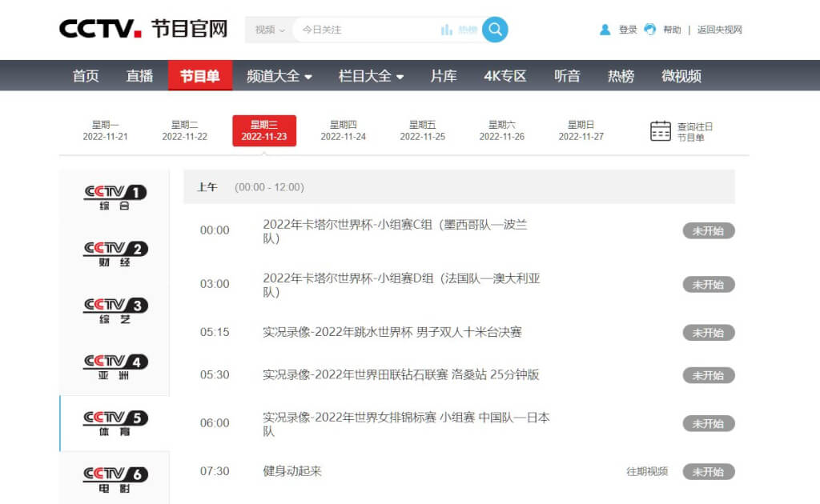This screenshot has height=504, width=820.
Task: Click the 墨西哥队—波兰队 World Cup program title
Action: 396,231
